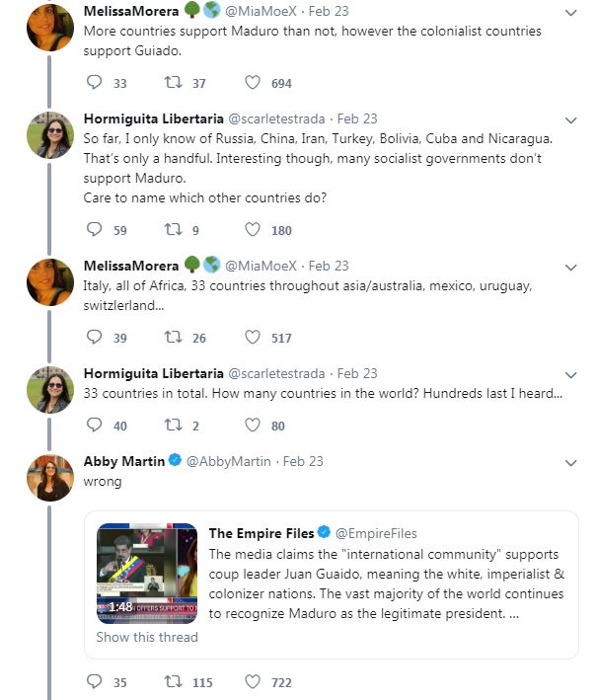Like the tweet with 694 likes
598x700 pixels.
pos(253,83)
